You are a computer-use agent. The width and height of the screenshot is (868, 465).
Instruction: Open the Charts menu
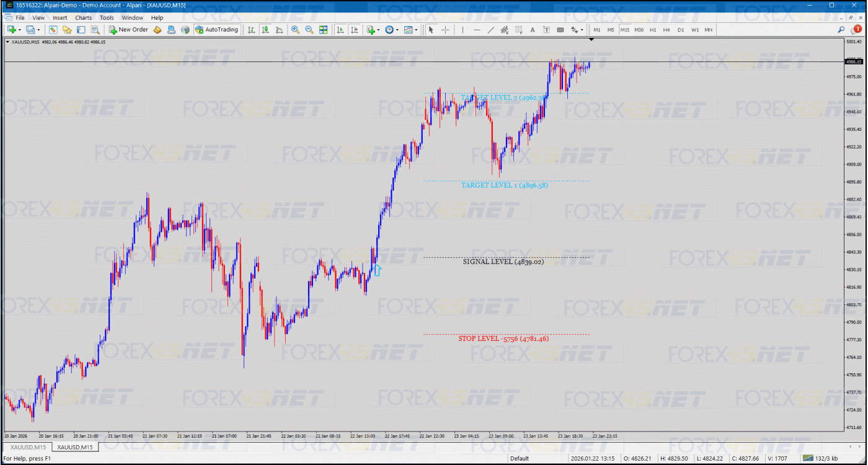[x=83, y=18]
